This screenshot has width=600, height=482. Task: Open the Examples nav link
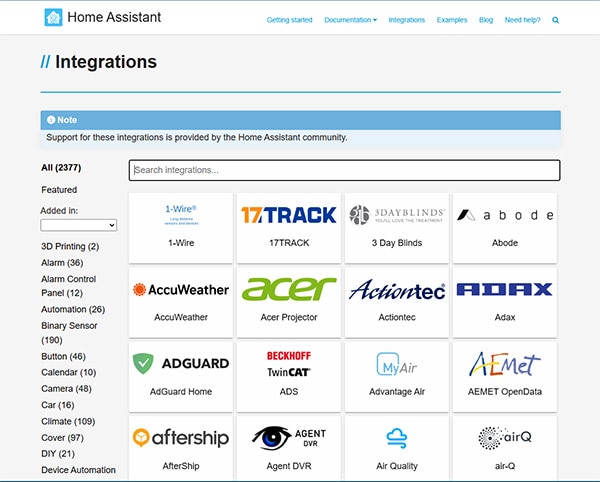[x=452, y=20]
